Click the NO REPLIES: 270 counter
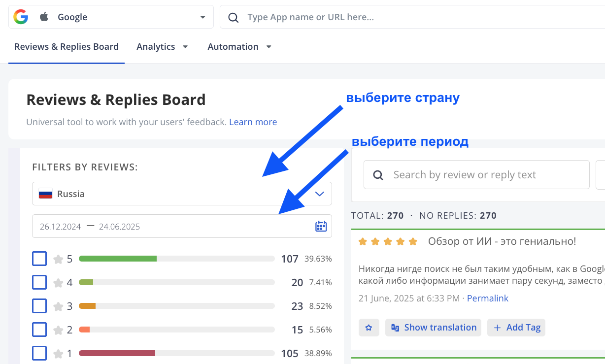 tap(458, 215)
